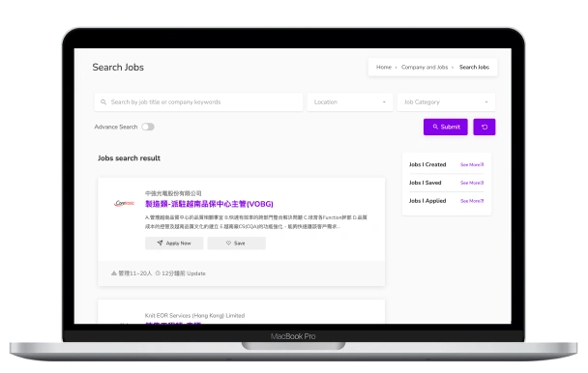Click the job keyword search input field
Screen dimensions: 588x373
[x=199, y=102]
